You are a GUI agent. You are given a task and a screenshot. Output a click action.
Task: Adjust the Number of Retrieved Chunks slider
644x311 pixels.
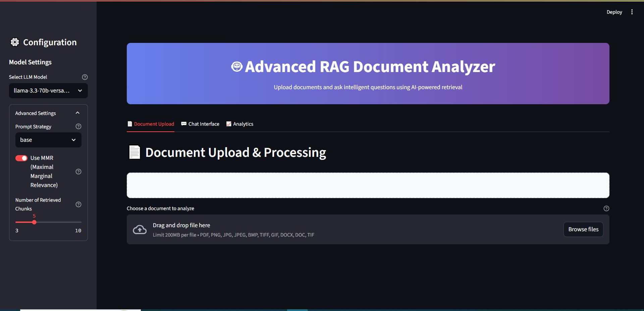34,222
